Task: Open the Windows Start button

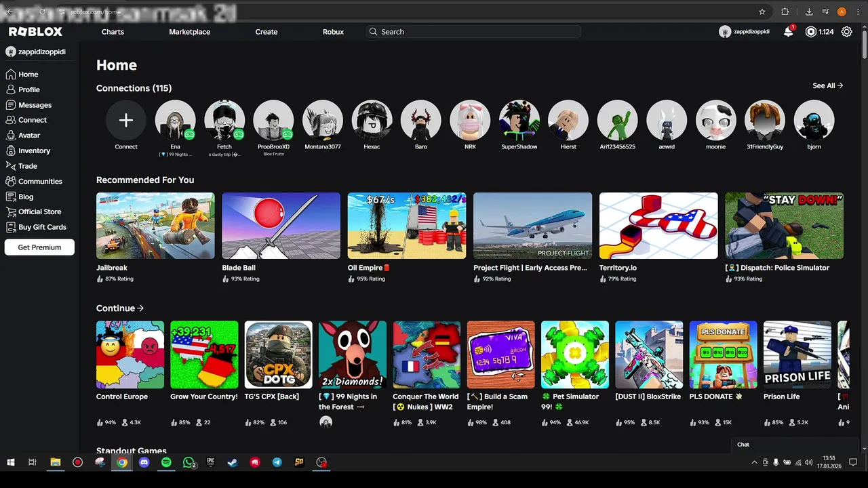Action: (x=11, y=462)
